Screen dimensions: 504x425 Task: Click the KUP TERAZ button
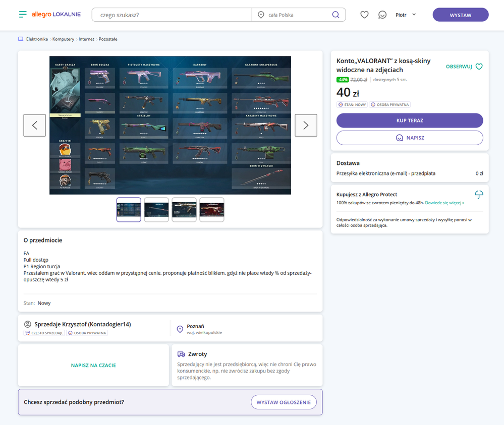tap(410, 120)
